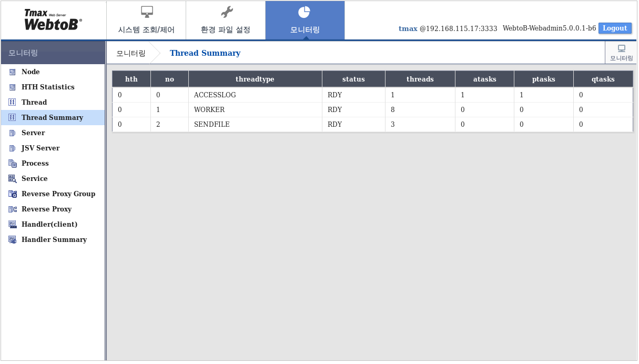Viewport: 639px width, 364px height.
Task: Open the Server sidebar link
Action: pyautogui.click(x=33, y=133)
